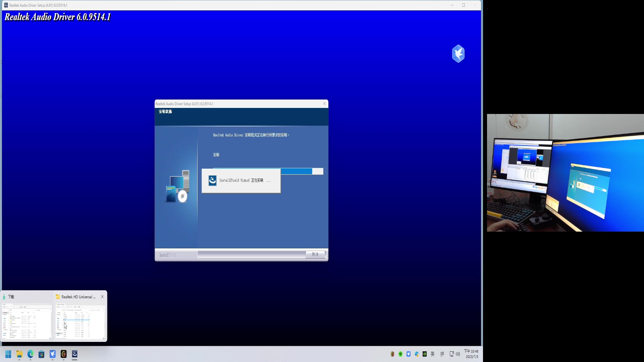Open the clock and date panel
644x362 pixels.
[x=471, y=354]
